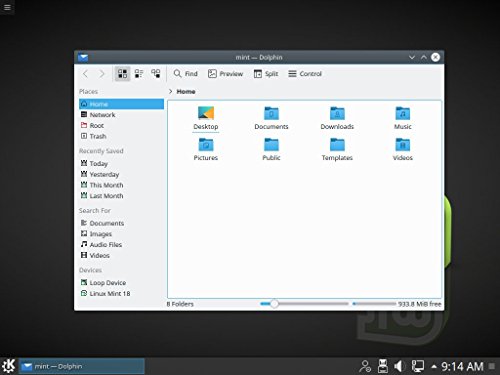Toggle the Preview button
Image resolution: width=500 pixels, height=375 pixels.
point(225,74)
